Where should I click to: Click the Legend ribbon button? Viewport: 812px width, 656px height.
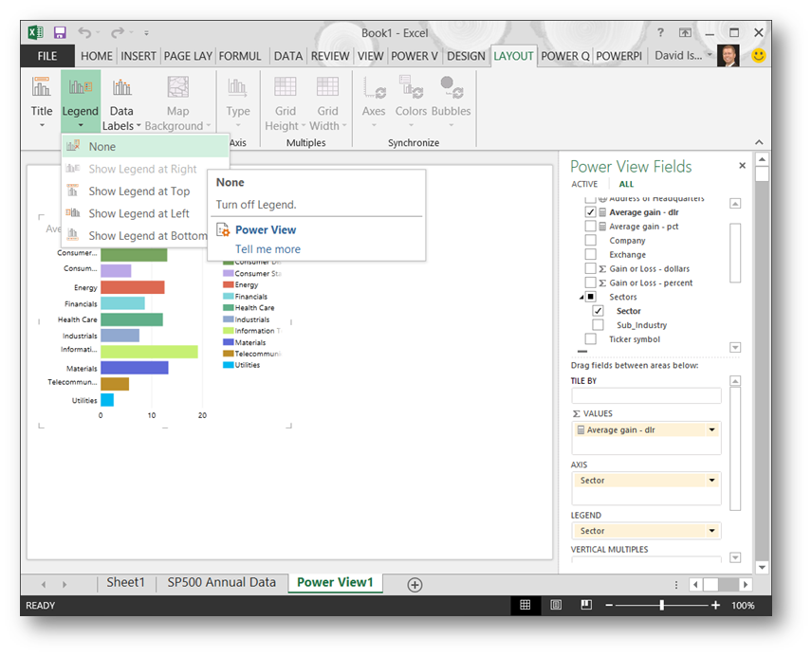tap(81, 102)
